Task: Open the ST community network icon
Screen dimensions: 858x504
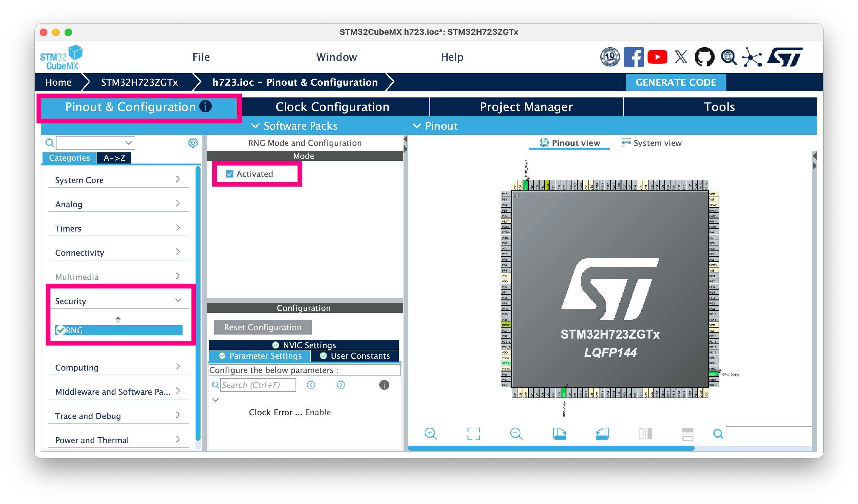Action: [x=752, y=57]
